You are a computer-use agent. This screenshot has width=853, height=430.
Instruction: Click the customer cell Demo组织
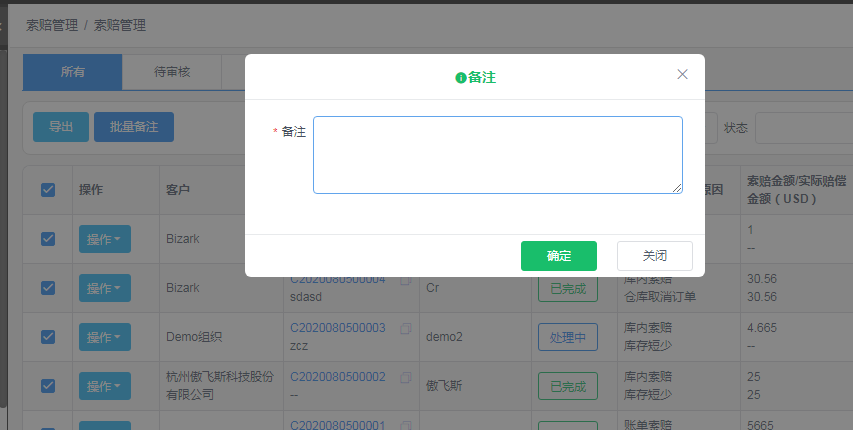point(194,336)
